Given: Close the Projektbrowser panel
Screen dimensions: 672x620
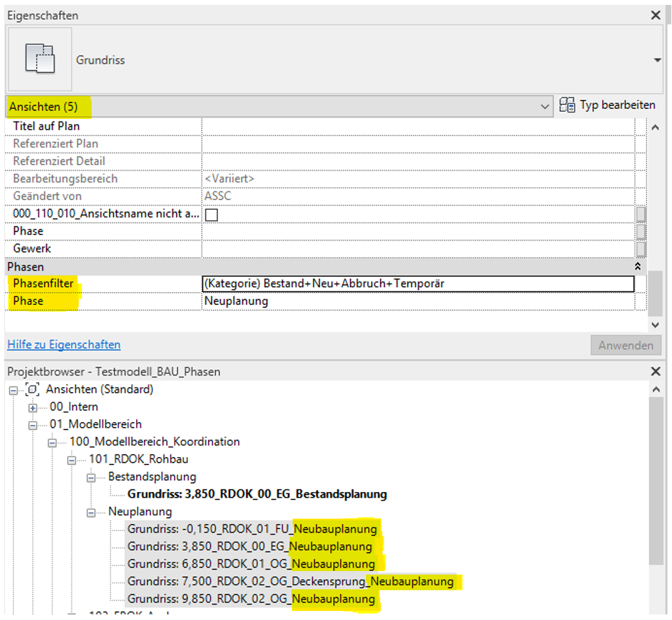Looking at the screenshot, I should [x=655, y=371].
